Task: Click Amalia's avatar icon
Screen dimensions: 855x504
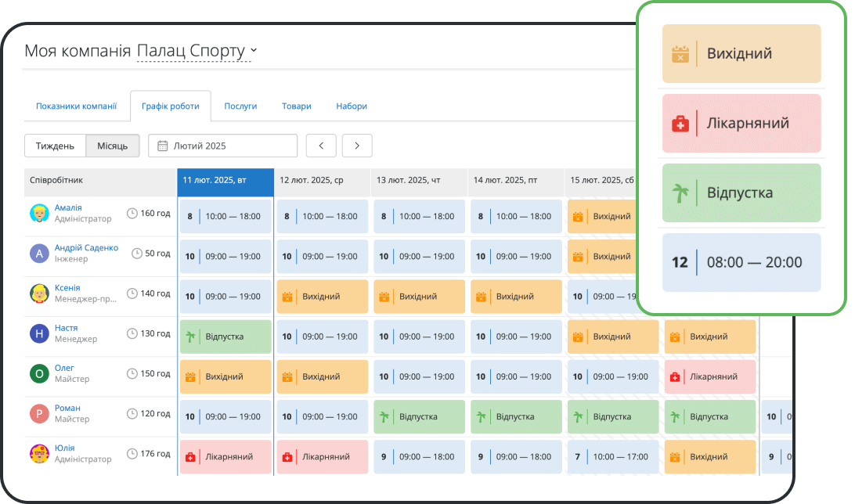Action: point(39,214)
